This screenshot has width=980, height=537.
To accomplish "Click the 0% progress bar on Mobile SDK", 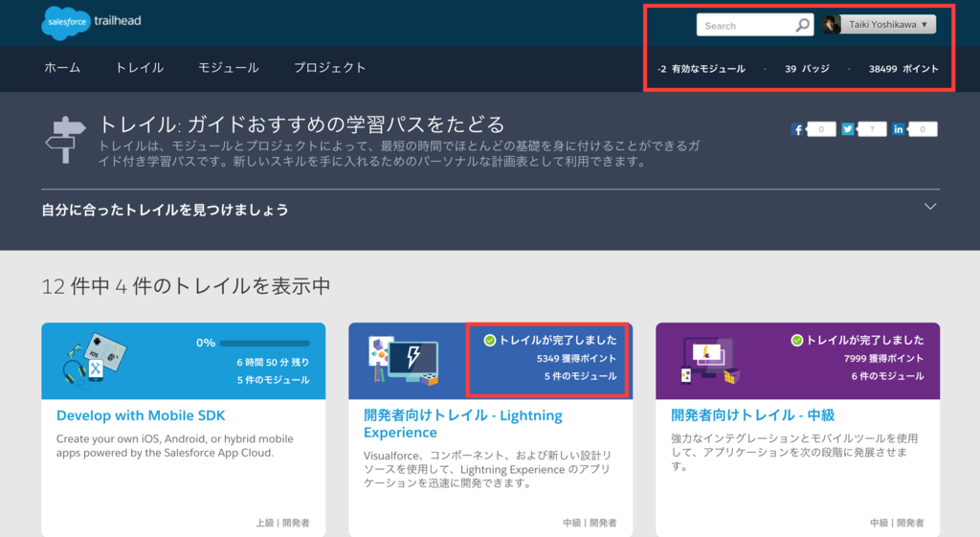I will [265, 344].
